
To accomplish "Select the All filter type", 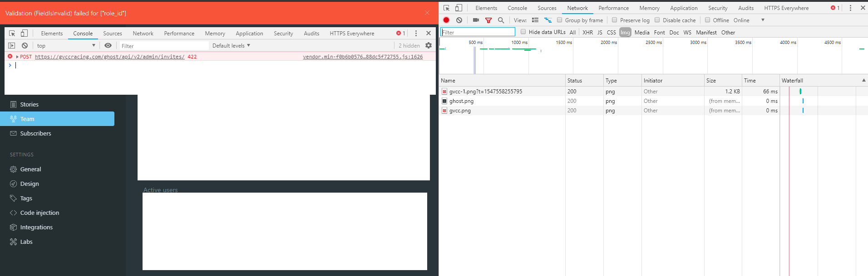I will click(x=572, y=32).
